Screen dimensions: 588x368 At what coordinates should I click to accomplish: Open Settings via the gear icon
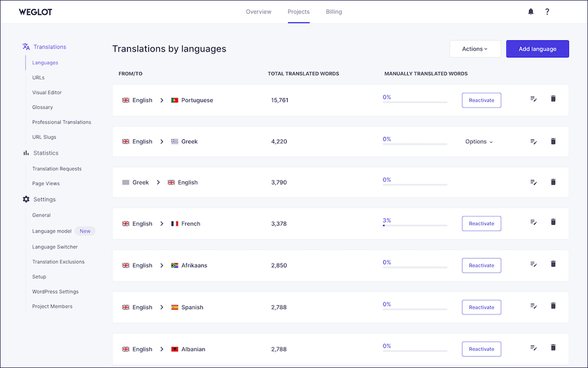pyautogui.click(x=26, y=199)
